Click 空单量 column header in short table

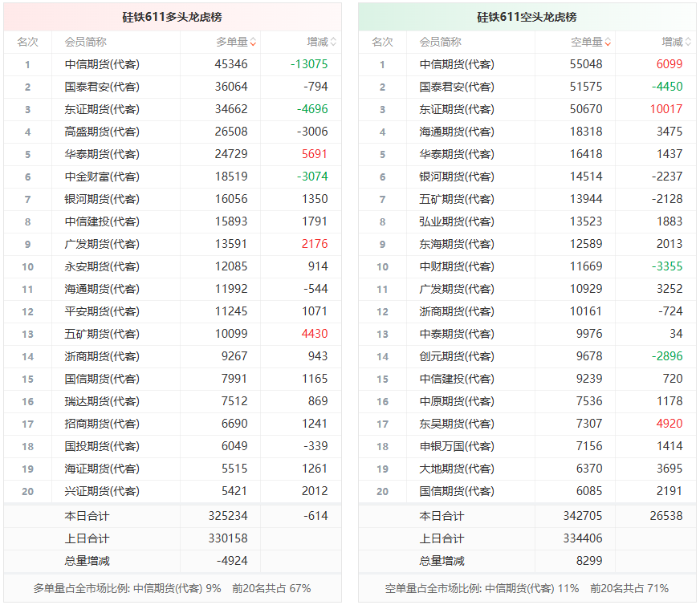click(x=587, y=43)
